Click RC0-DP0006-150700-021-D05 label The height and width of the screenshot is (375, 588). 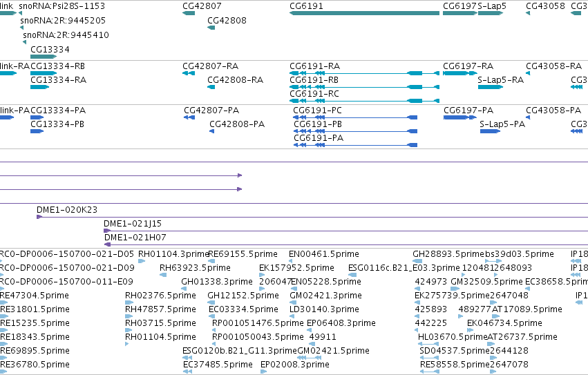(x=67, y=254)
